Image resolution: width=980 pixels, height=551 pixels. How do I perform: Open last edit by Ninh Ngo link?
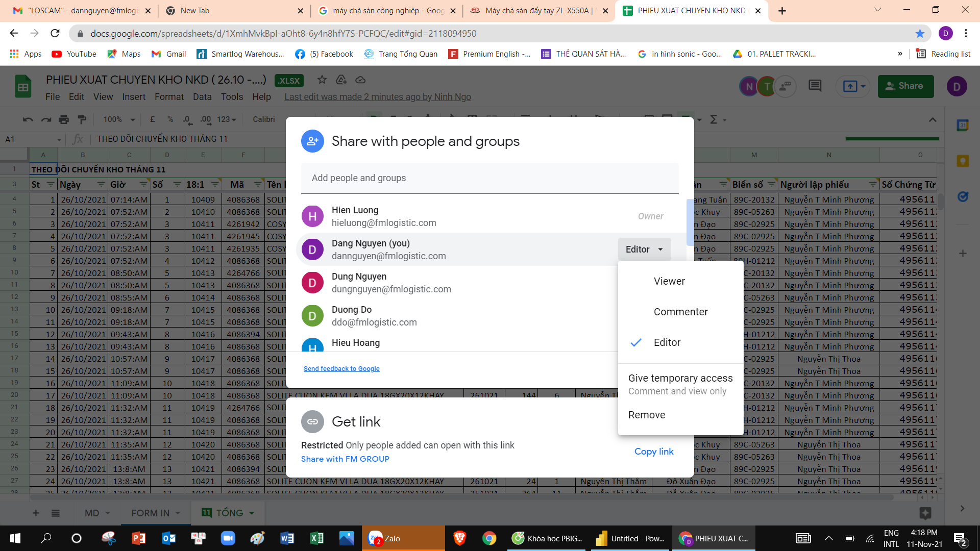[378, 97]
